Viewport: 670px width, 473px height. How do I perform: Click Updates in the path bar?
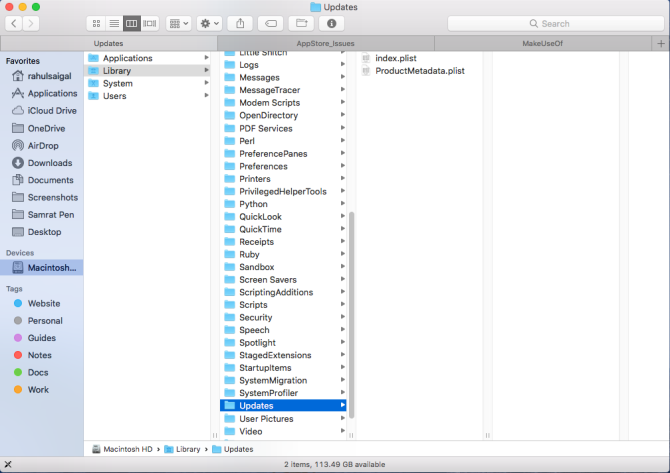[x=233, y=449]
